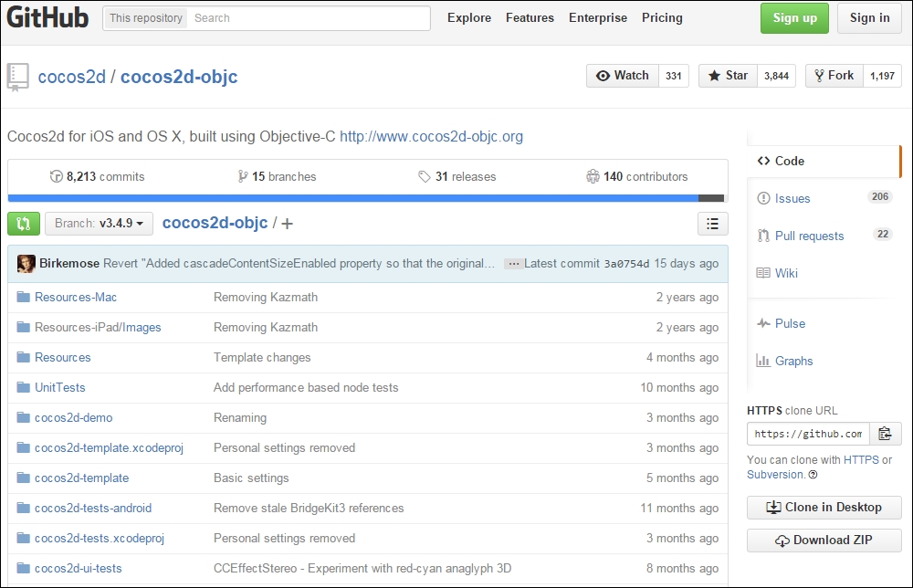Click the green compare and review button
This screenshot has width=913, height=588.
(x=24, y=223)
